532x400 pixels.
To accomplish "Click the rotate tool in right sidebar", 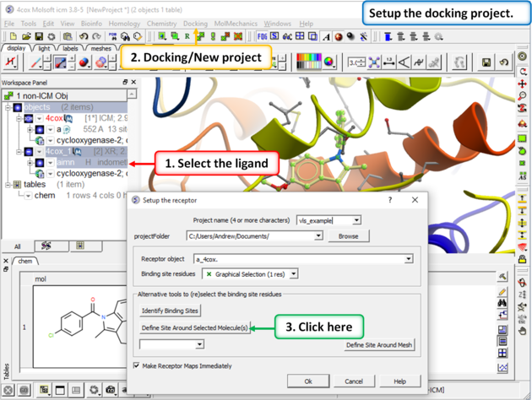I will pyautogui.click(x=523, y=71).
